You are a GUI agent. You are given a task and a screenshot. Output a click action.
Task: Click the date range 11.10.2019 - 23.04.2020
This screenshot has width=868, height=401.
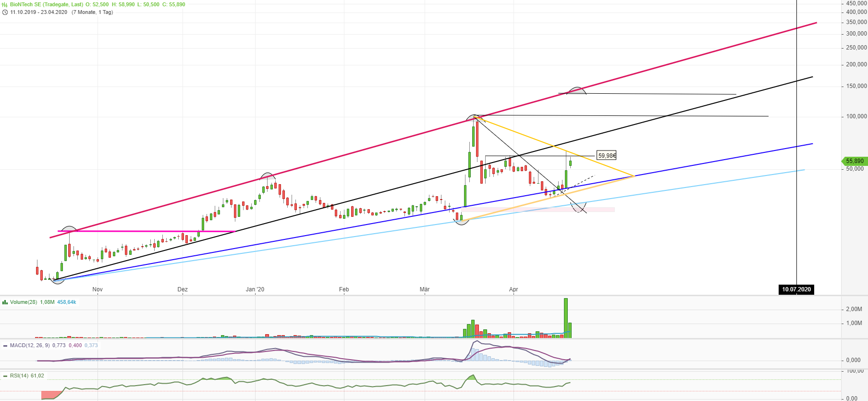pos(39,13)
